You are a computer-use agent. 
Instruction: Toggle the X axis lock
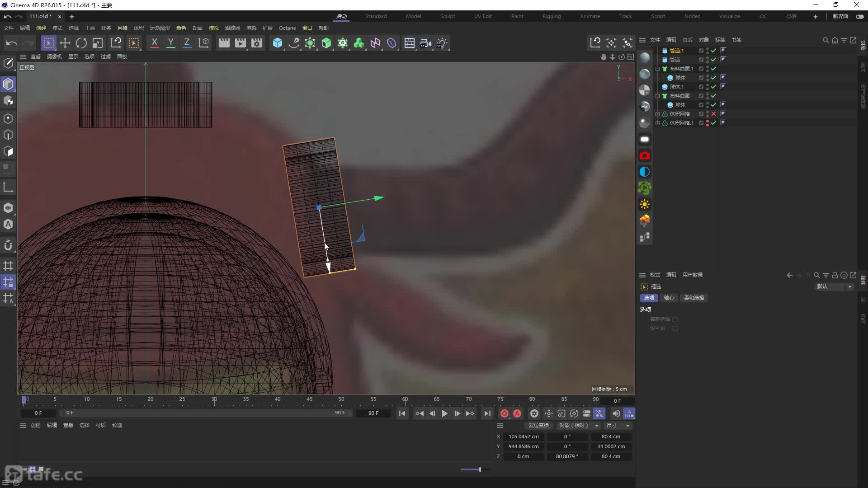click(x=154, y=43)
